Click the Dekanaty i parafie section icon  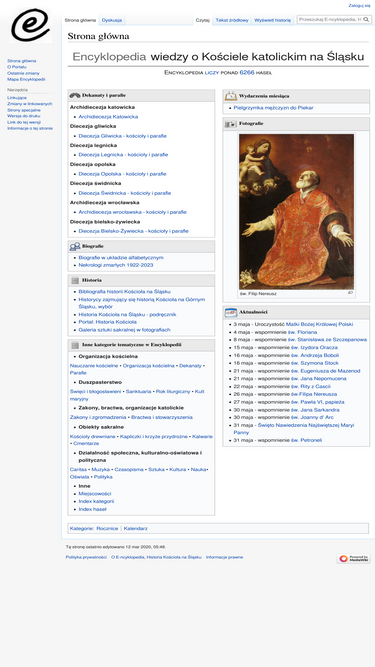pyautogui.click(x=75, y=95)
